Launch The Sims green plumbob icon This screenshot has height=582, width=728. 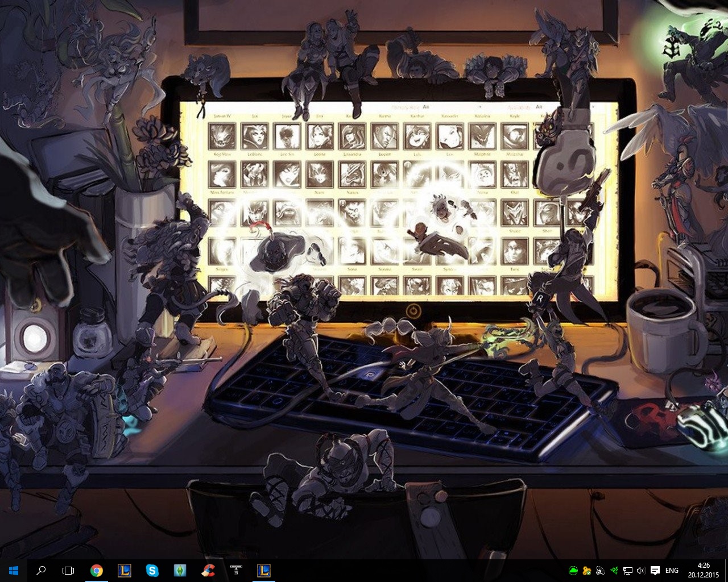point(180,571)
